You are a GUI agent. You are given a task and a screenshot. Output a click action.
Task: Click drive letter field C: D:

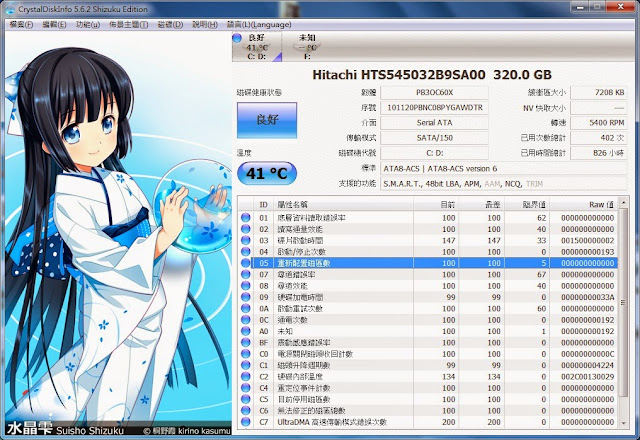click(434, 153)
